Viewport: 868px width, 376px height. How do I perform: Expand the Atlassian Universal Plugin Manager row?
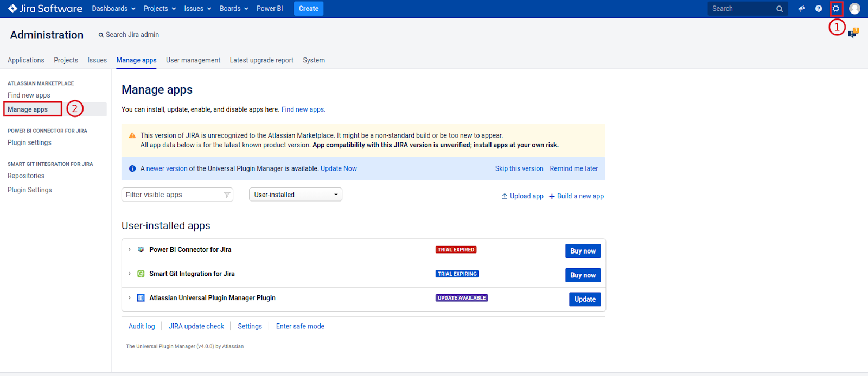(129, 298)
